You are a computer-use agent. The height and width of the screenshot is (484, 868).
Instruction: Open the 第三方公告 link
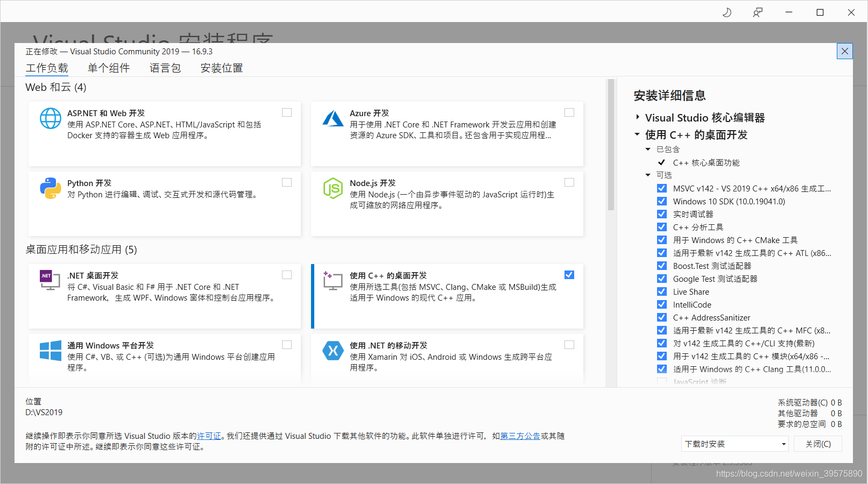[520, 436]
